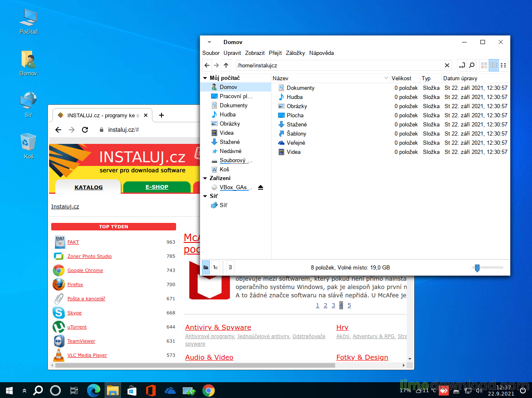532x398 pixels.
Task: Clear the location path field
Action: (x=447, y=65)
